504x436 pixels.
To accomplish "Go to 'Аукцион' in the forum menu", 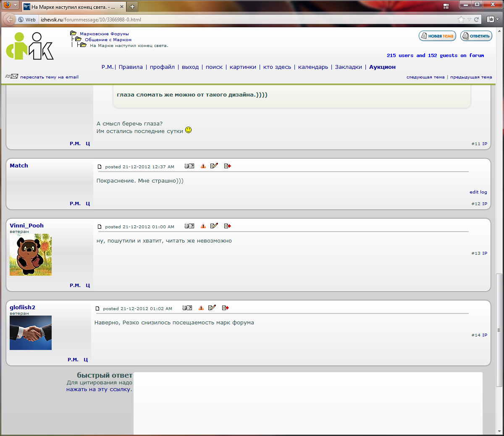I will click(382, 67).
